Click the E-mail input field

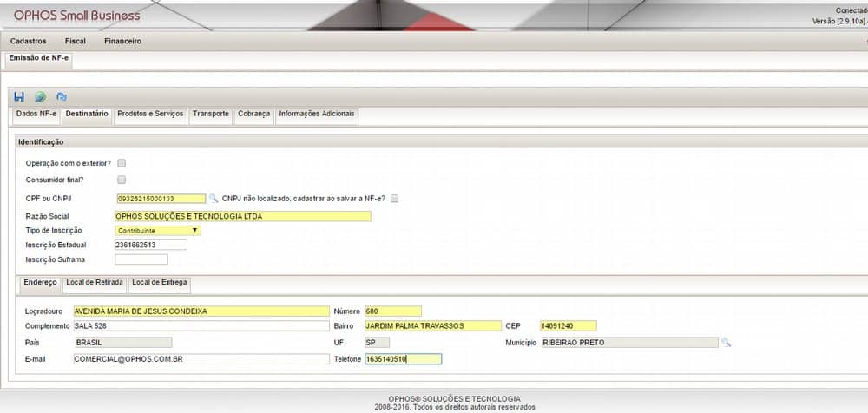click(x=201, y=359)
